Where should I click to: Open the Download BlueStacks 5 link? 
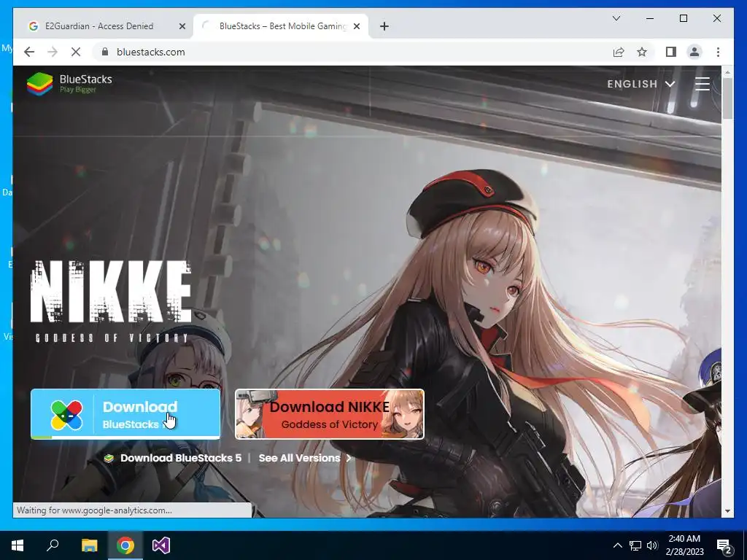click(x=181, y=458)
